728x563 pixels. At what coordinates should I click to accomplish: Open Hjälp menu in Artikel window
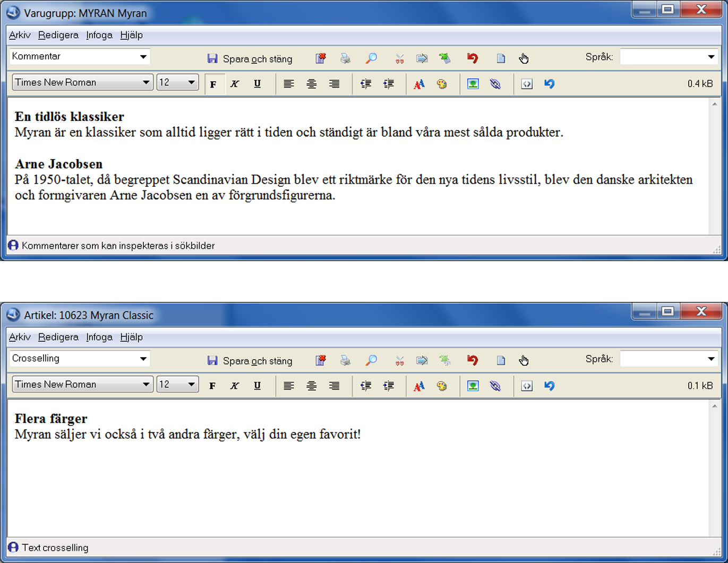131,337
